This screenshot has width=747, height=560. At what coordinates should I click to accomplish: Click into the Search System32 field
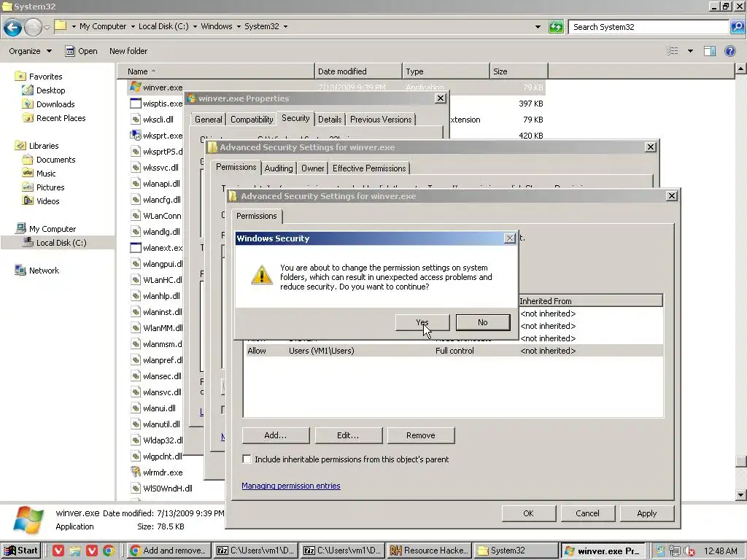[x=649, y=27]
